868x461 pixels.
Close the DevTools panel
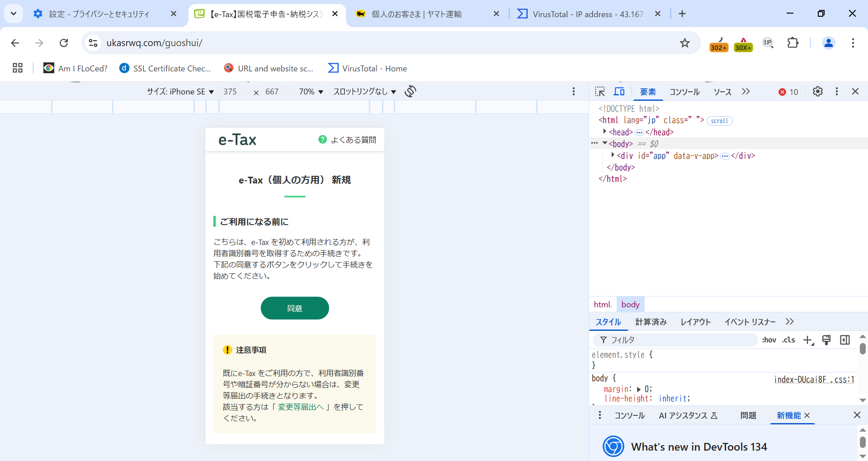click(855, 91)
